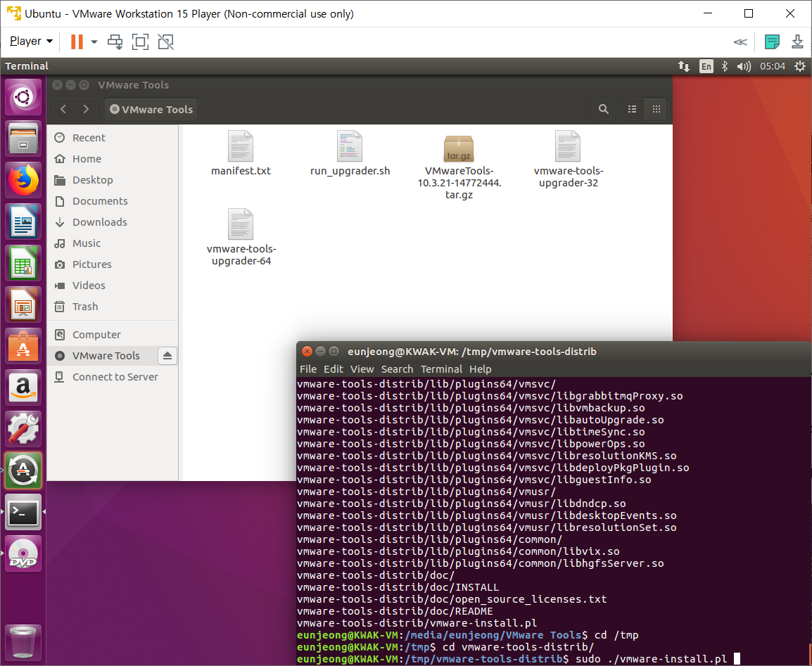The image size is (812, 666).
Task: Open Bluetooth indicator menu
Action: tap(725, 66)
